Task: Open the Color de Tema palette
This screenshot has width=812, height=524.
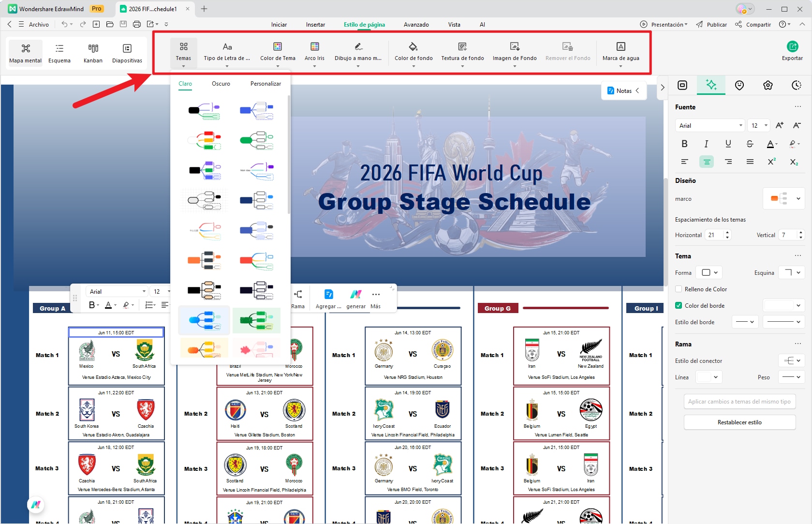Action: (x=278, y=52)
